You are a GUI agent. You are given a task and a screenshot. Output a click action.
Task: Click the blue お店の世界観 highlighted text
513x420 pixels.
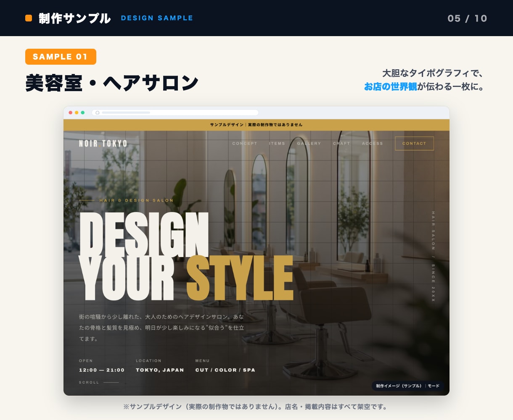click(391, 87)
